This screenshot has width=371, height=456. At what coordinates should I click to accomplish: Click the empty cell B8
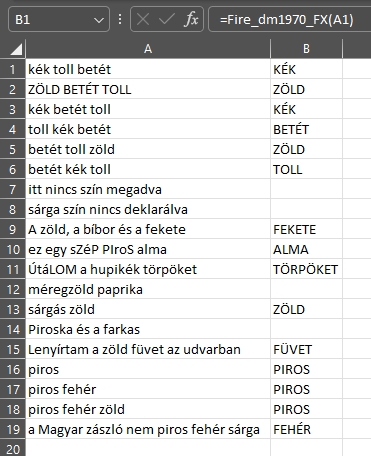tap(306, 209)
